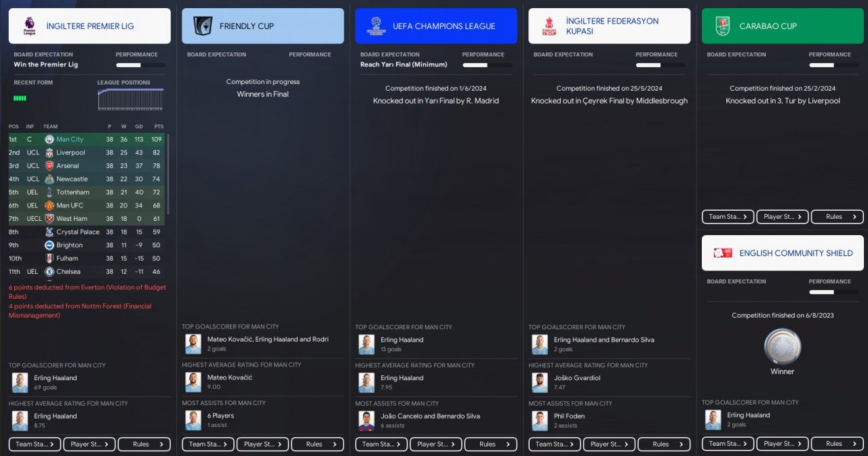The width and height of the screenshot is (868, 456).
Task: Open Rules in Community Shield panel
Action: tap(837, 444)
